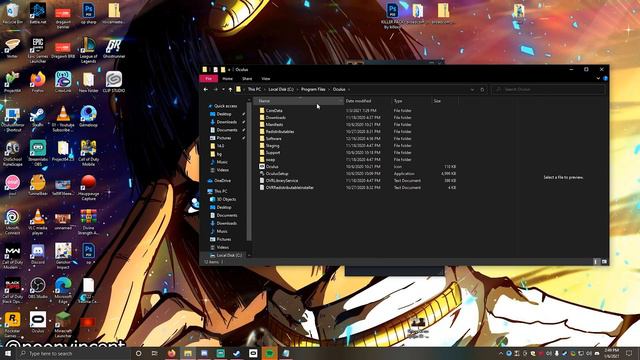Open 3D Objects in navigation pane
The image size is (640, 360).
tap(226, 199)
